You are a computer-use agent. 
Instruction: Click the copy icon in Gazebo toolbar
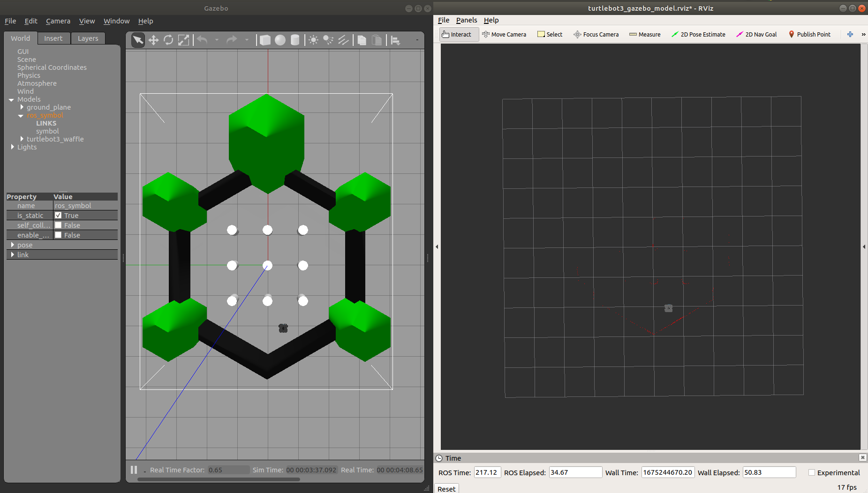362,40
